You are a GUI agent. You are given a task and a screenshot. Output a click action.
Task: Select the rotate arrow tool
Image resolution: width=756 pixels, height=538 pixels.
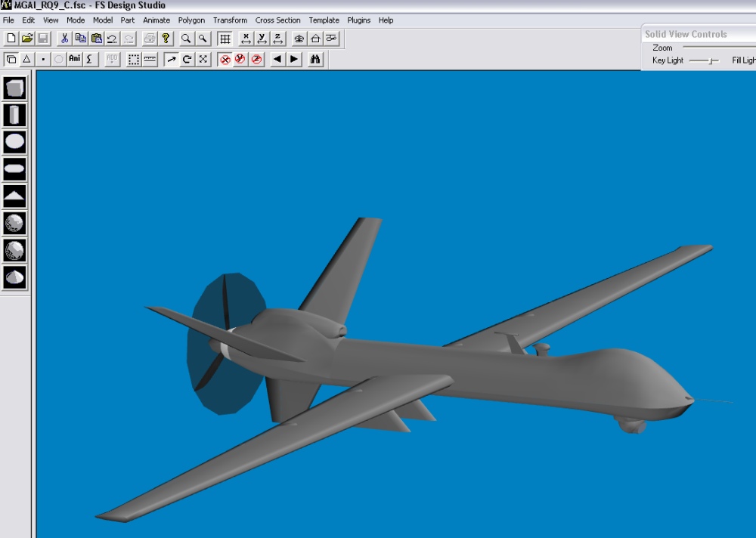tap(187, 59)
